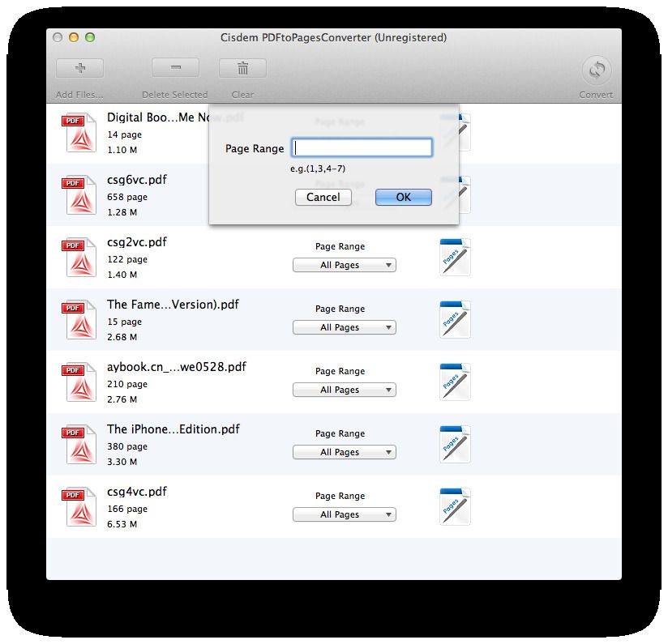Image resolution: width=668 pixels, height=644 pixels.
Task: Click the PDF icon for csg2vc.pdf
Action: 80,257
